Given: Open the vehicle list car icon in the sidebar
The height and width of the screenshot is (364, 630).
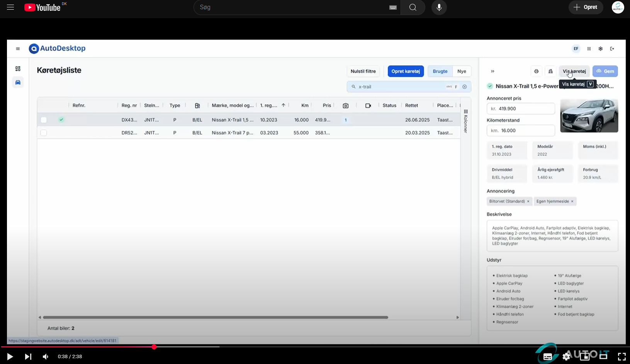Looking at the screenshot, I should 18,82.
